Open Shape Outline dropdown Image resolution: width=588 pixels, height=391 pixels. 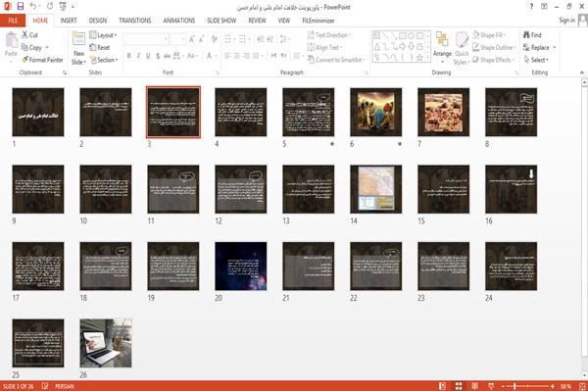(x=494, y=47)
